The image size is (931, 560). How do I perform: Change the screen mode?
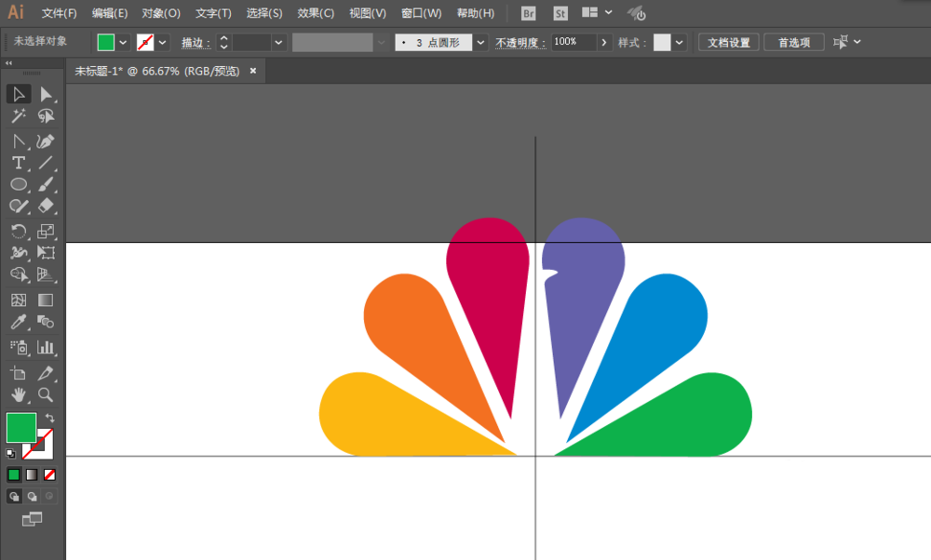pos(32,520)
